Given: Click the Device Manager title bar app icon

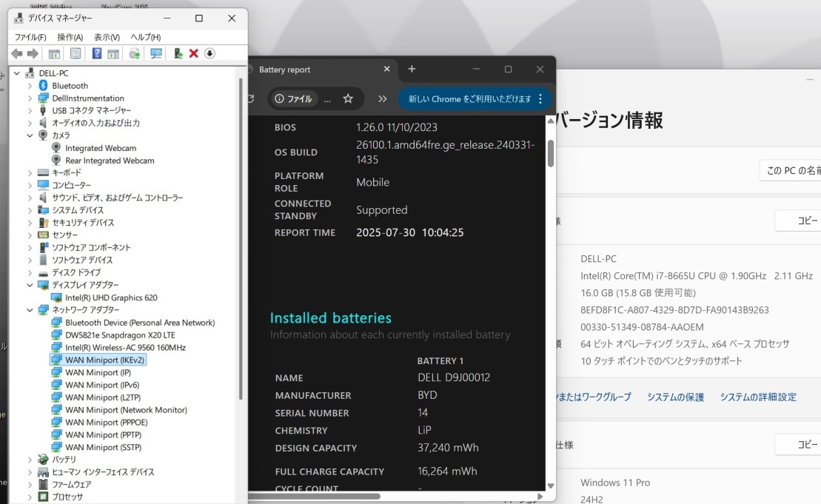Looking at the screenshot, I should point(19,18).
